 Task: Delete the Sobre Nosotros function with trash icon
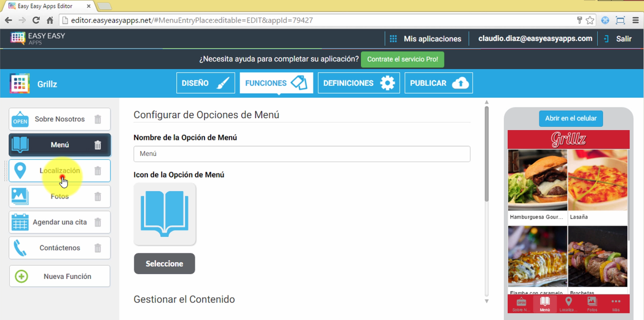point(98,119)
